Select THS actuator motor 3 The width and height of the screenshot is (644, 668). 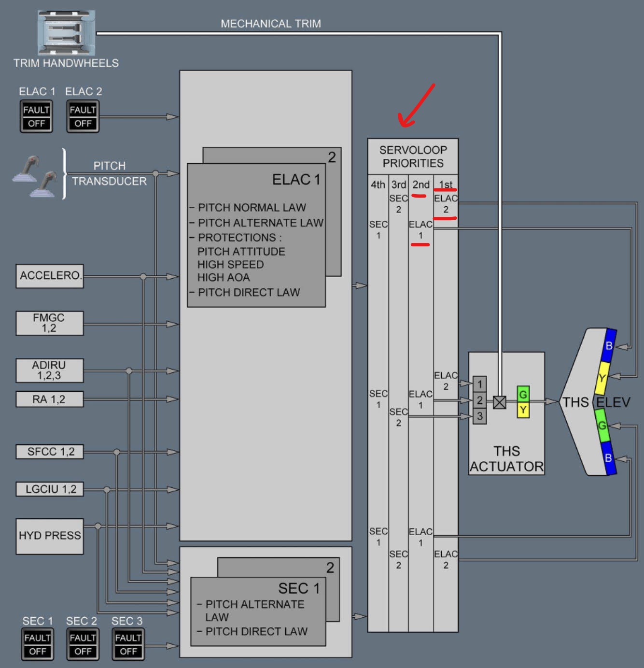(479, 416)
